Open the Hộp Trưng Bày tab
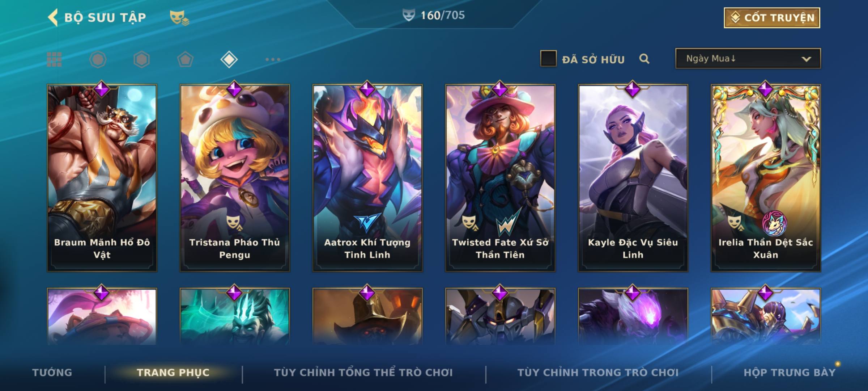Image resolution: width=868 pixels, height=391 pixels. (790, 373)
